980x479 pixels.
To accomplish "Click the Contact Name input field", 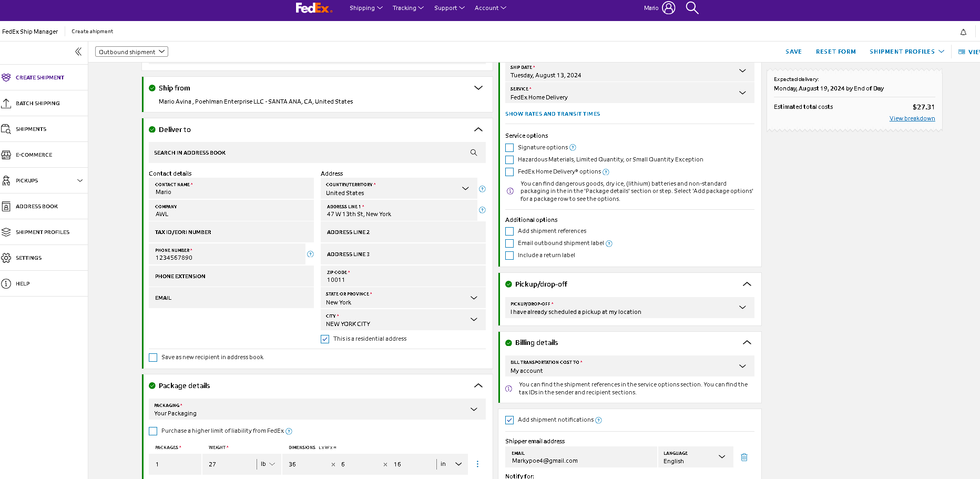I will click(x=231, y=189).
